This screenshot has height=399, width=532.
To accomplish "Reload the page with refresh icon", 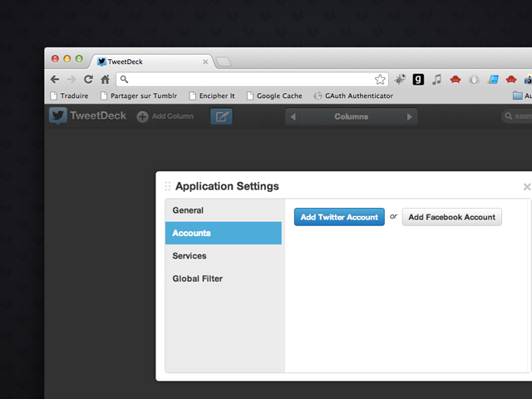I will 88,80.
